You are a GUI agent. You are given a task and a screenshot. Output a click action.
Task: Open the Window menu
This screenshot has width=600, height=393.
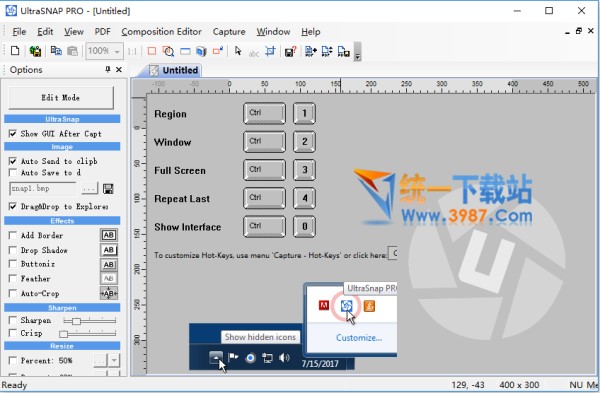[273, 32]
